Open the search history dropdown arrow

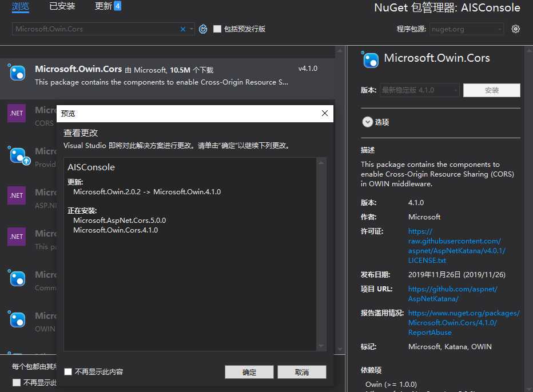click(192, 29)
